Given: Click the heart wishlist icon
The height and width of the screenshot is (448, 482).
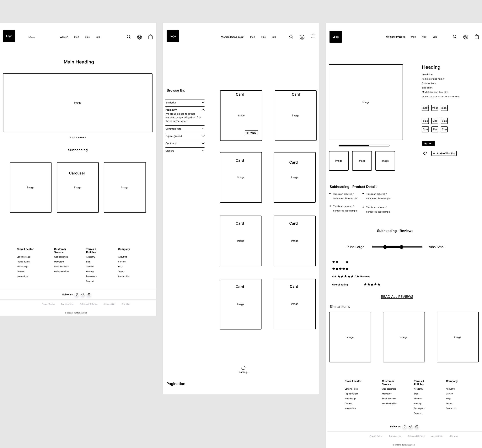Looking at the screenshot, I should 425,153.
